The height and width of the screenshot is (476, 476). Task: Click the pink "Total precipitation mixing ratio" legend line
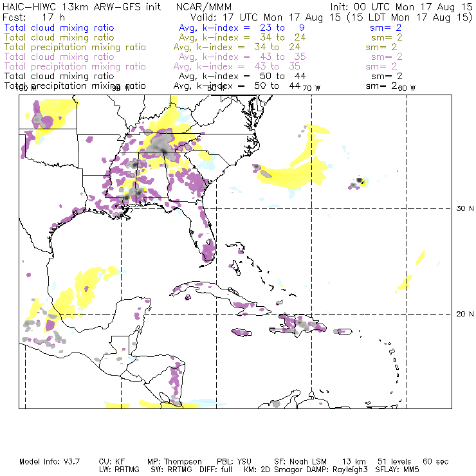(x=75, y=66)
